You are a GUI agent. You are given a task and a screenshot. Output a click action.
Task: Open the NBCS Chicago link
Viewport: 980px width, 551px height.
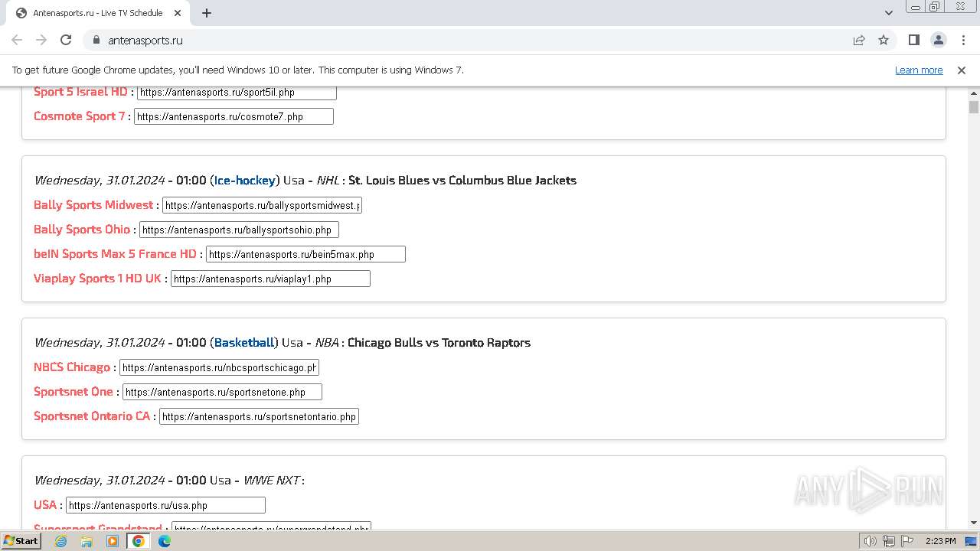72,367
